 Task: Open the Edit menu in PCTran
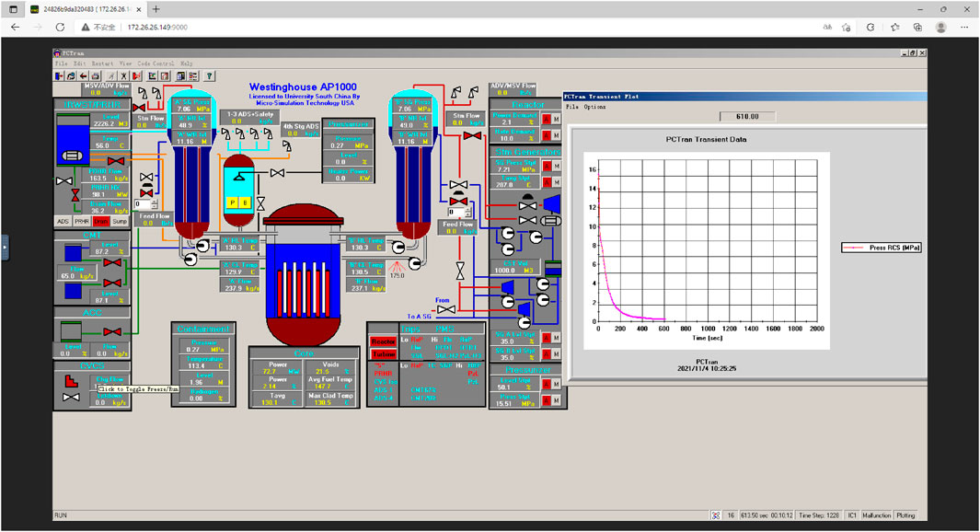pos(79,64)
